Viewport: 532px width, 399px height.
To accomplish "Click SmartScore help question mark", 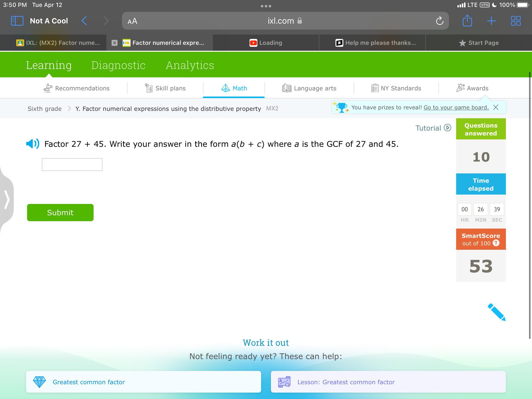I will (496, 243).
